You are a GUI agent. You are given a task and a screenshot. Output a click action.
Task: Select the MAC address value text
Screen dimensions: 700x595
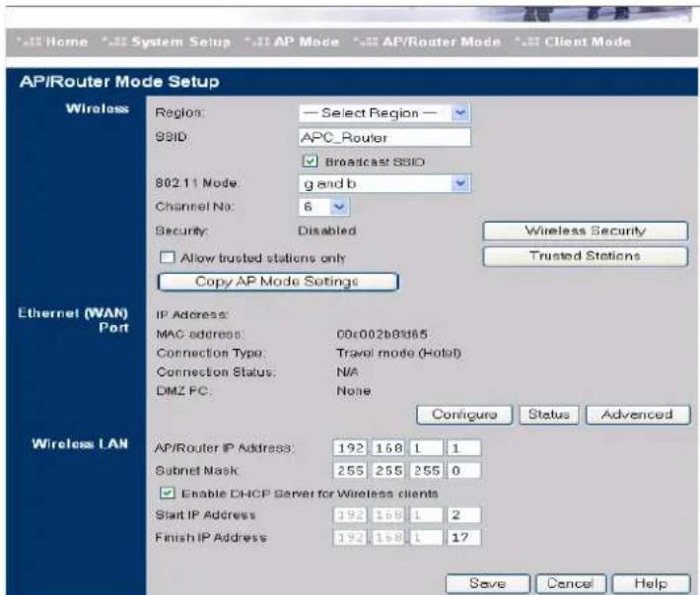(383, 334)
